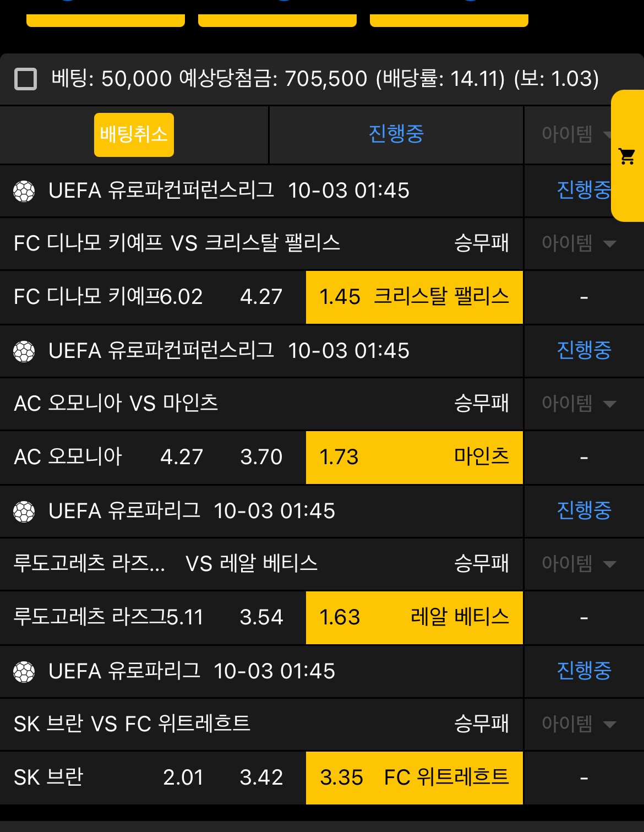
Task: Click SK 브란 home win odds 2.01
Action: (183, 777)
